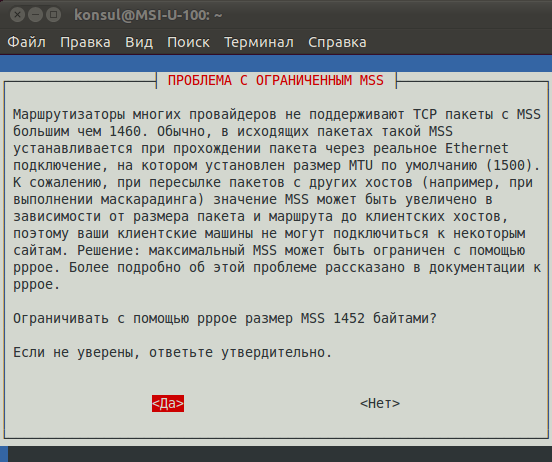The width and height of the screenshot is (552, 462).
Task: Choose the <Нет> button
Action: coord(380,403)
